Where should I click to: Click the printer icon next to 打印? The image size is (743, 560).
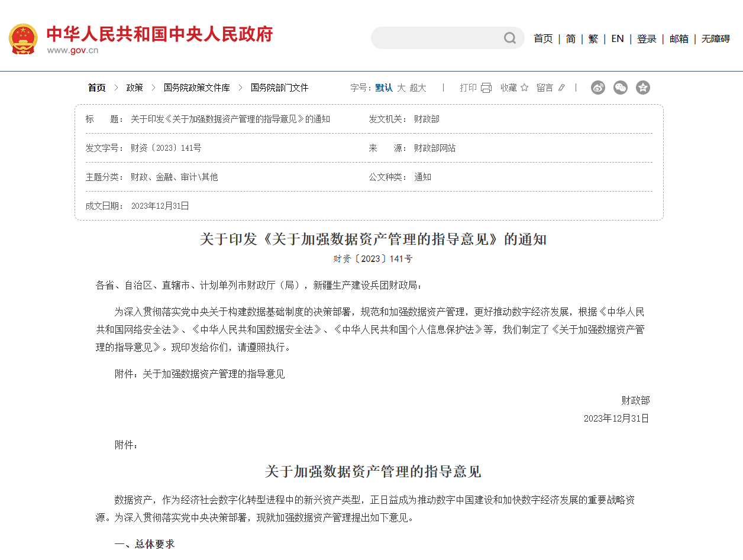click(486, 87)
